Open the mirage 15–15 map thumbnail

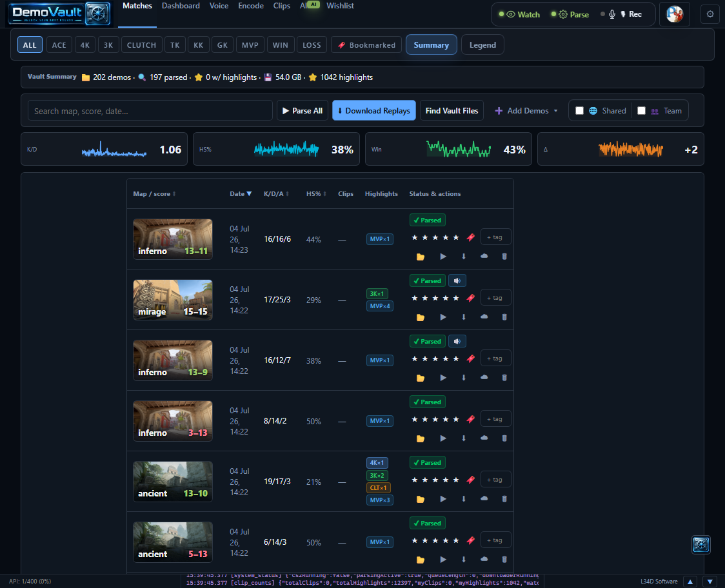pos(173,300)
